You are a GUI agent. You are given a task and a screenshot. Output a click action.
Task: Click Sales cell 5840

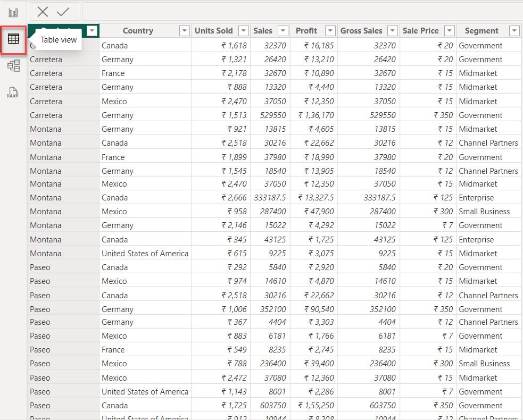tap(277, 267)
